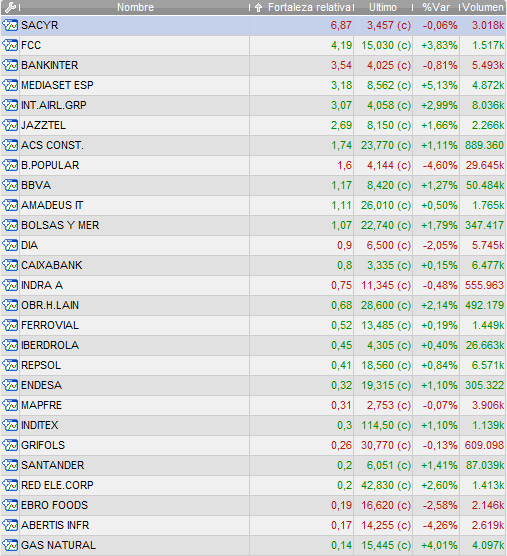Toggle sort arrow beside Fortaleza relativa
This screenshot has width=507, height=556.
(258, 7)
